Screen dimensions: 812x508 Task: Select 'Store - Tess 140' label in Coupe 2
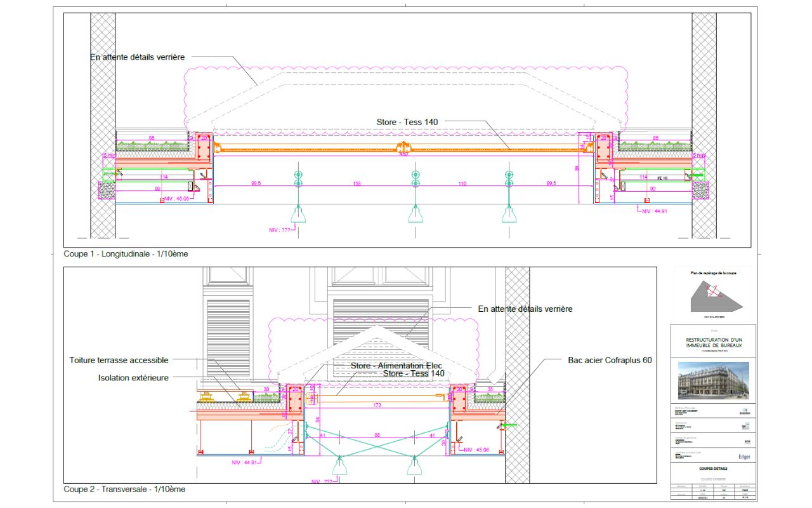click(414, 373)
